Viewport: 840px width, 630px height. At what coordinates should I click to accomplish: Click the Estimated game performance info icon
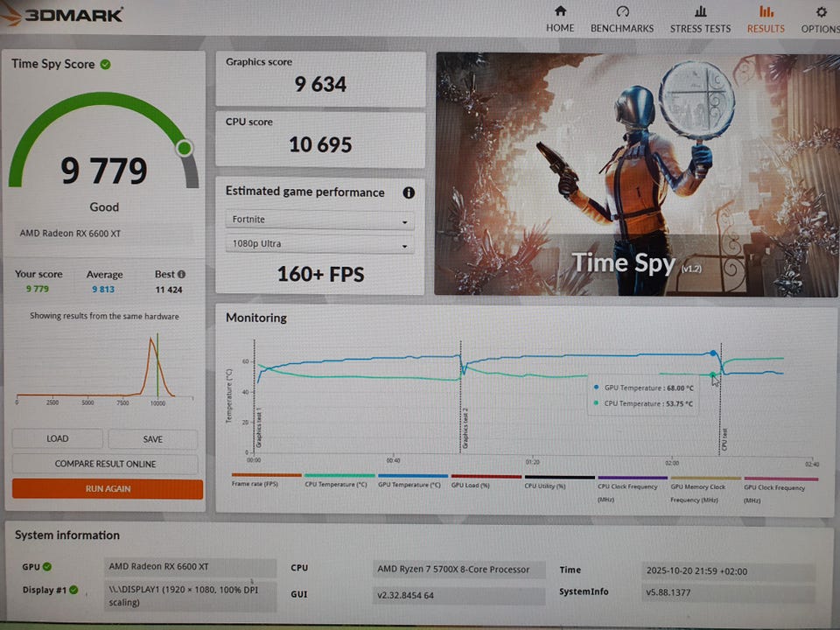409,192
